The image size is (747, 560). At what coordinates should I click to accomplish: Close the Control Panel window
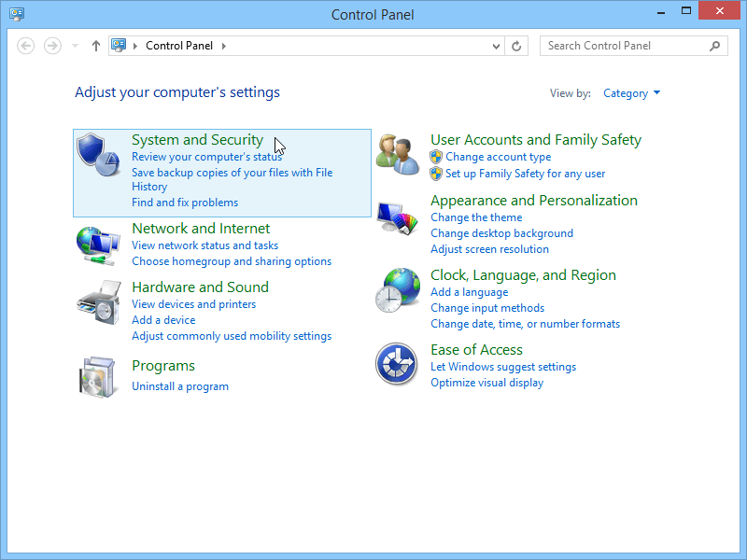click(719, 10)
